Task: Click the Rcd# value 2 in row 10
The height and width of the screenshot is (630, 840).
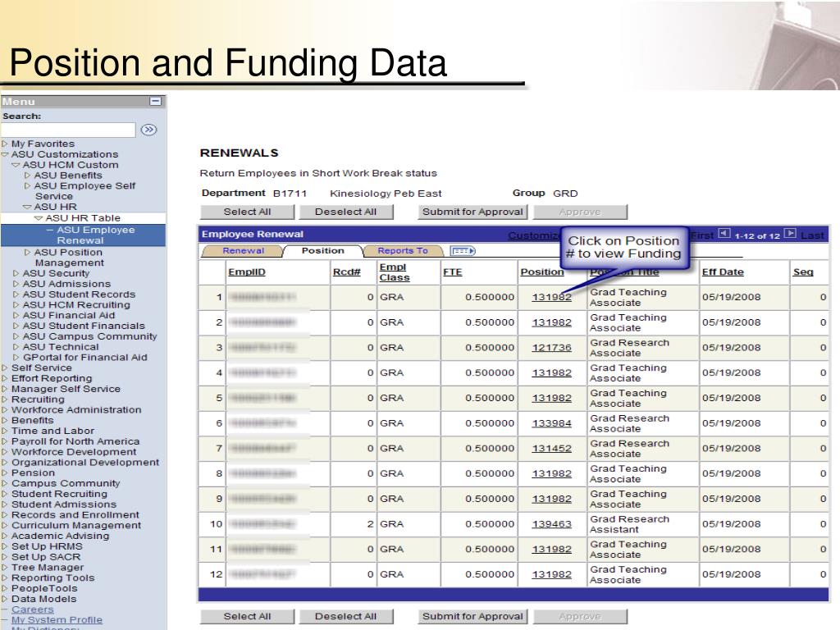Action: point(370,524)
